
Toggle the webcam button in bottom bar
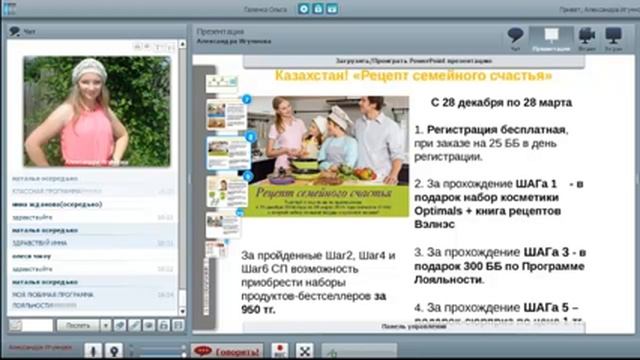114,351
